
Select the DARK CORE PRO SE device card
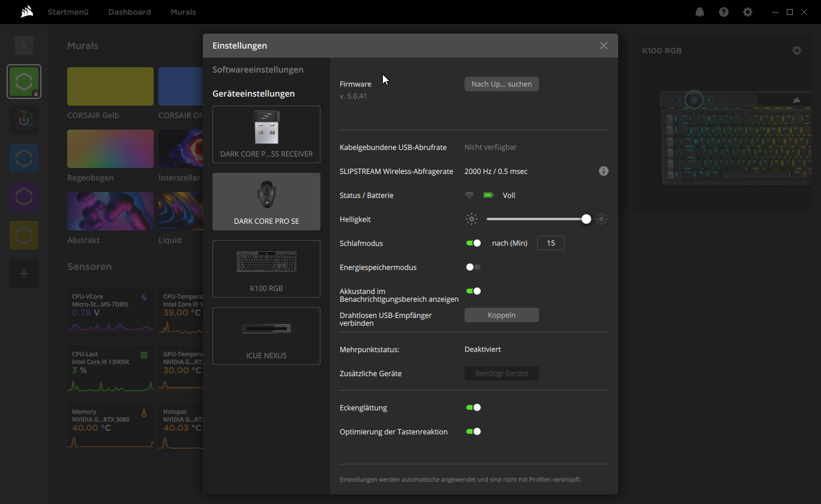266,202
